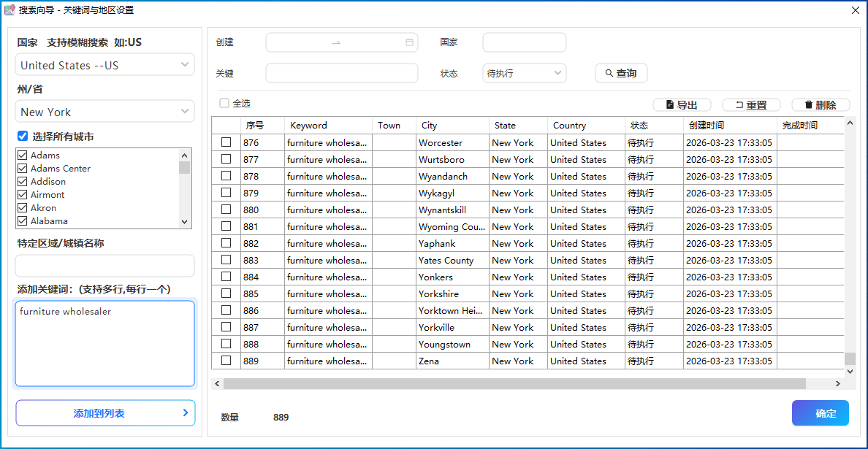Expand the 状态 待执行 status dropdown
868x449 pixels.
525,73
